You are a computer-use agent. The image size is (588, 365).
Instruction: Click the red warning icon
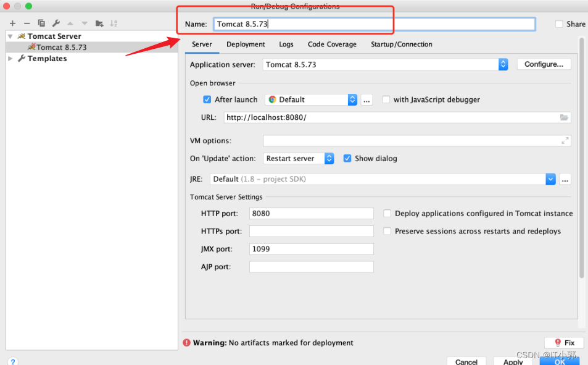click(186, 343)
